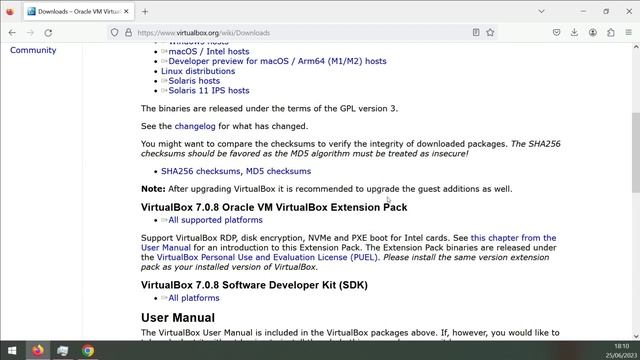Click the scrollbar up arrow
This screenshot has width=640, height=360.
636,47
